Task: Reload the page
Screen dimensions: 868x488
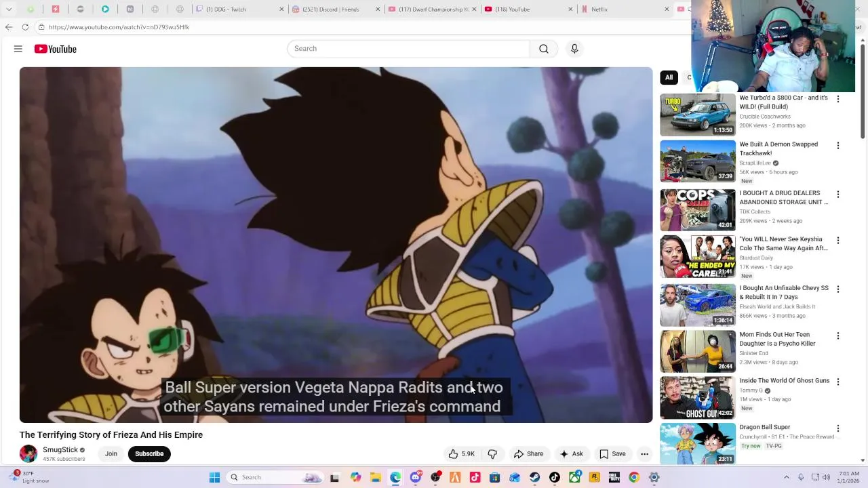Action: tap(25, 27)
